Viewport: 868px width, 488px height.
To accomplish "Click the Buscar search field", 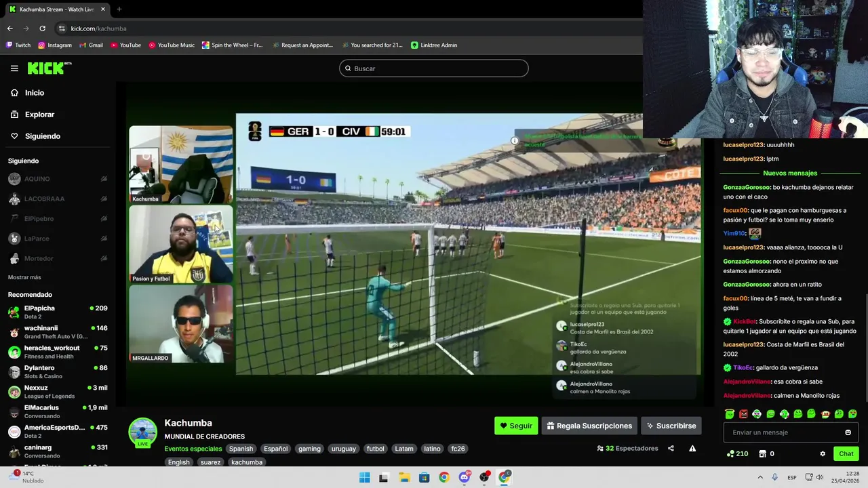I will [x=434, y=68].
